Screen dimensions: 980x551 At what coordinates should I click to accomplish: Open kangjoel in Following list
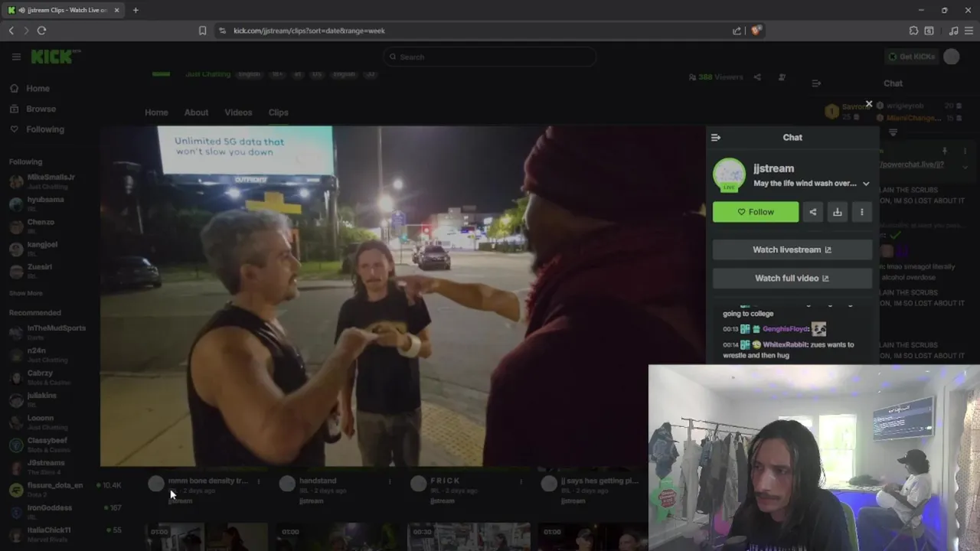pos(43,248)
